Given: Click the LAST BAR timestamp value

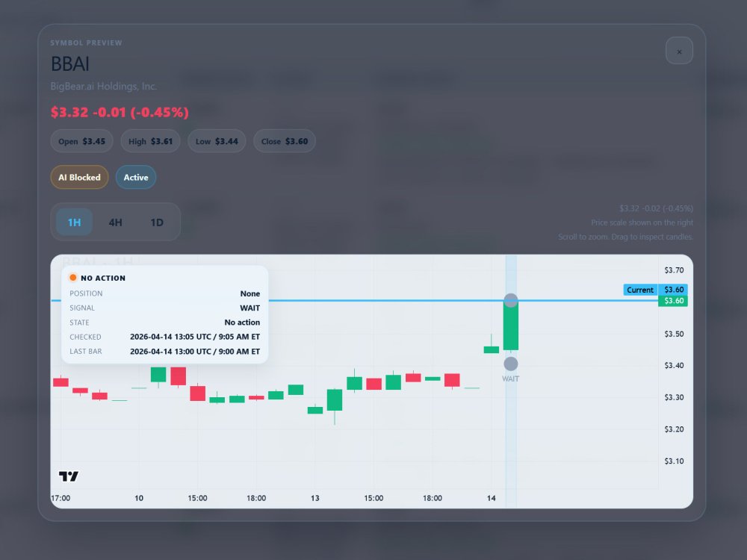Looking at the screenshot, I should 195,352.
